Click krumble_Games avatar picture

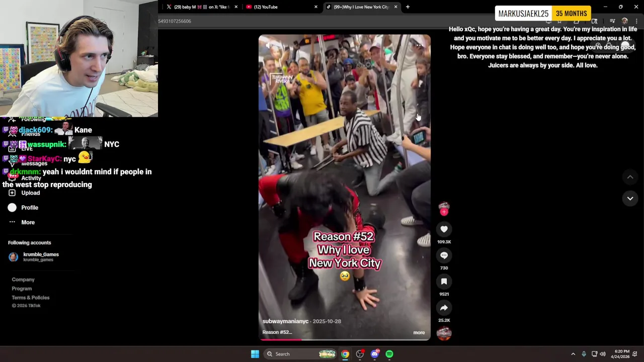click(x=14, y=257)
